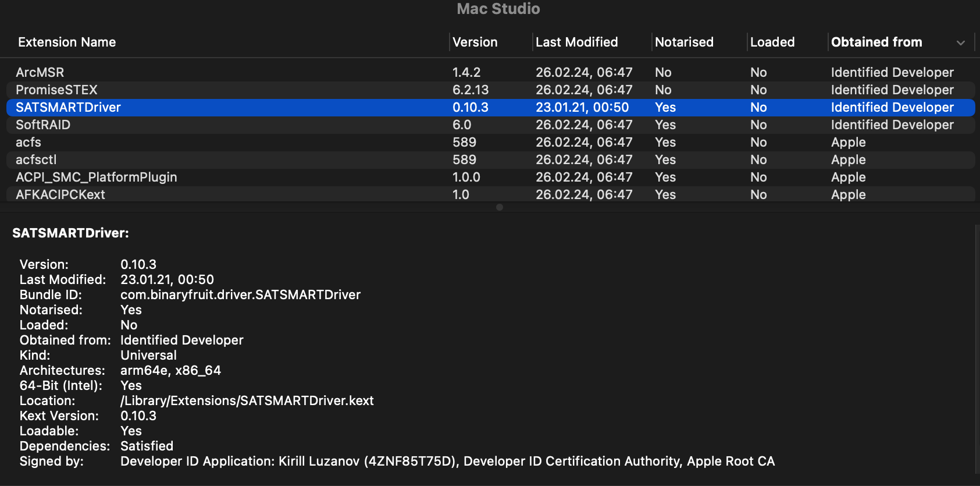The height and width of the screenshot is (486, 980).
Task: Select the SoftRAID extension row
Action: pyautogui.click(x=490, y=125)
